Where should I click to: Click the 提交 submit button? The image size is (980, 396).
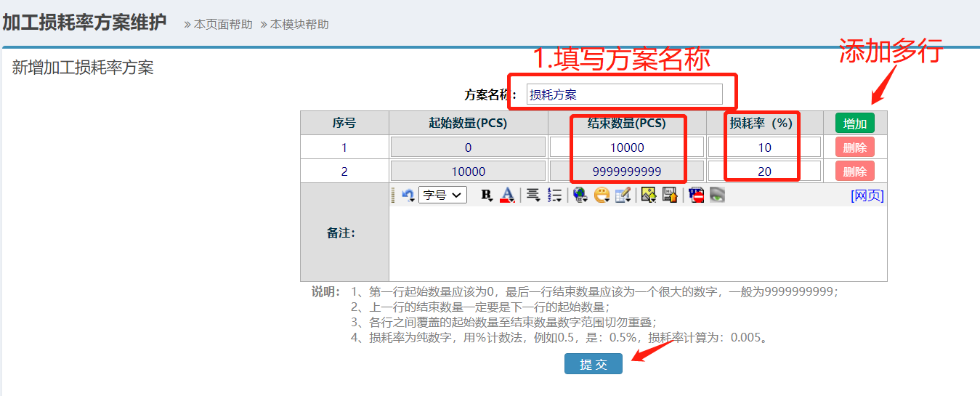click(594, 364)
